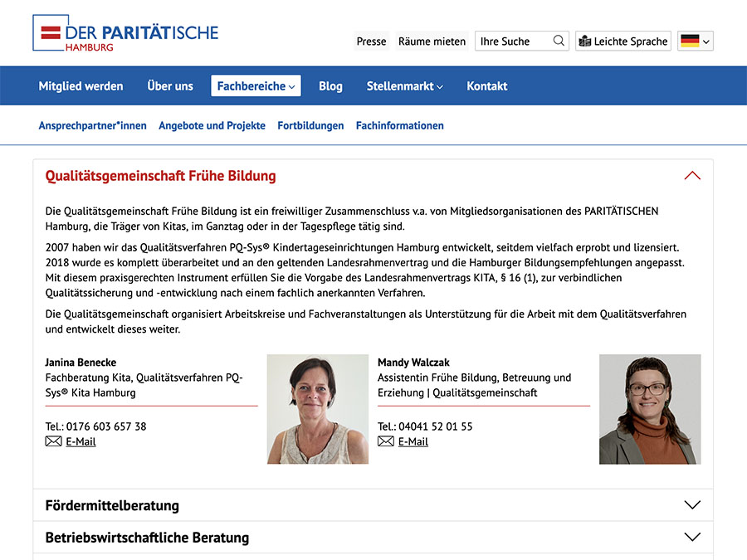Image resolution: width=747 pixels, height=560 pixels.
Task: Select the Fortbildungen sub-navigation tab
Action: (310, 126)
